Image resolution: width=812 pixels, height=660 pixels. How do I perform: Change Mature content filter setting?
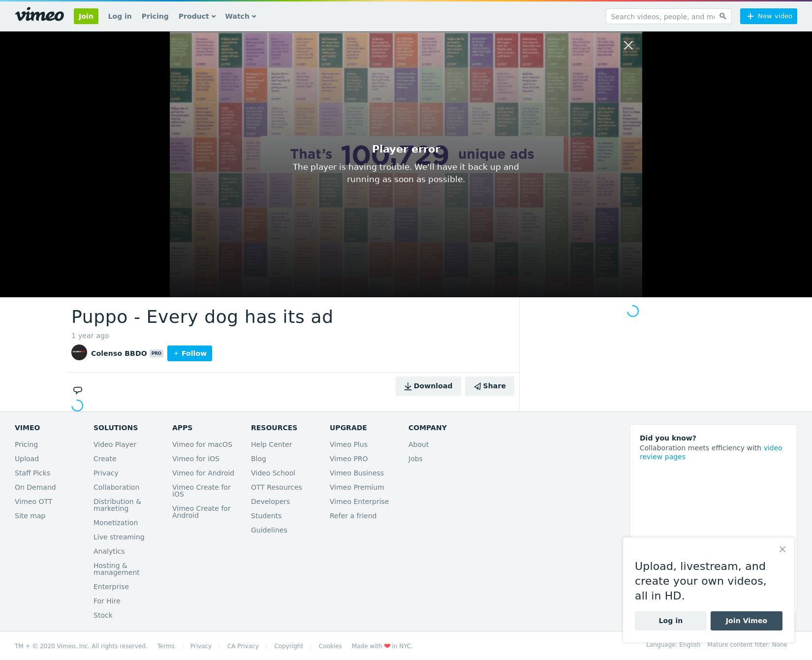click(747, 645)
